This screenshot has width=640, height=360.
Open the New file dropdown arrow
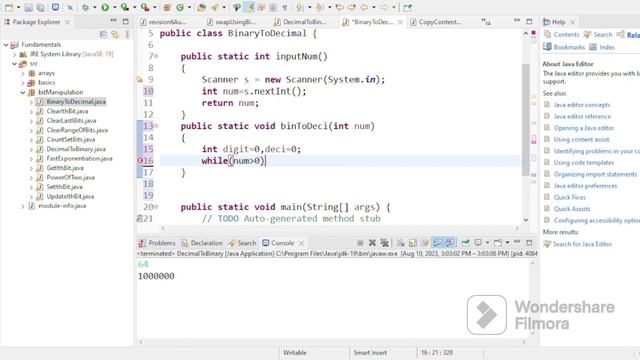tap(18, 7)
